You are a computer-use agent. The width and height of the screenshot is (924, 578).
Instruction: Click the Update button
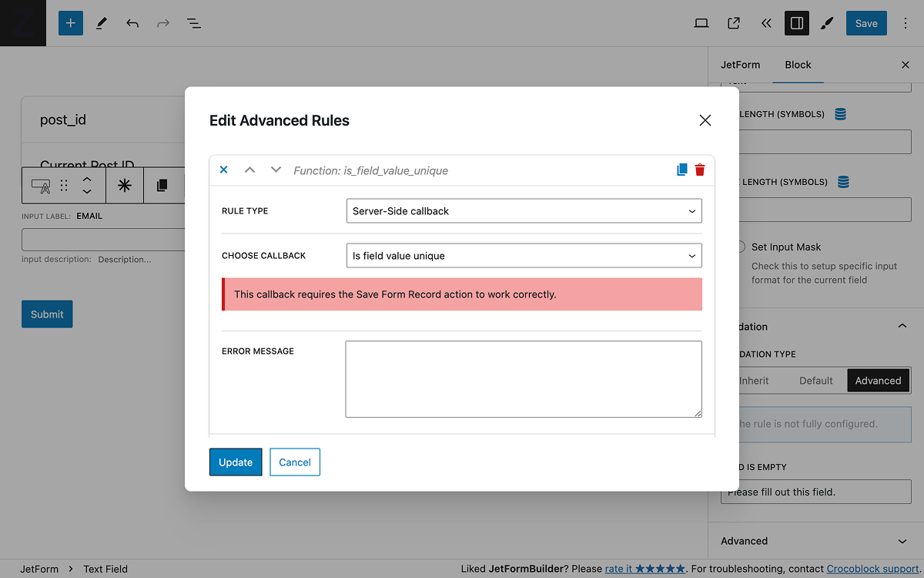pos(235,462)
